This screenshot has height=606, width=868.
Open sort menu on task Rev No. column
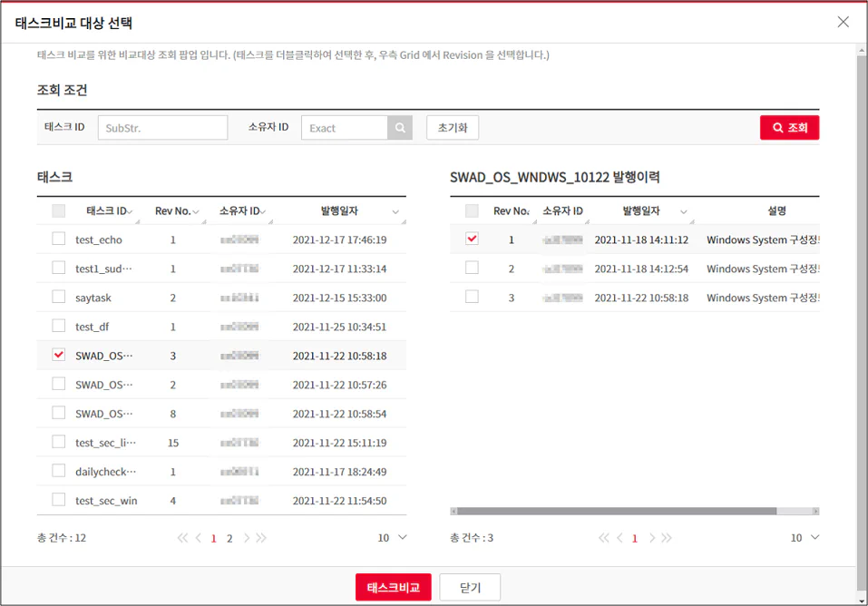(195, 211)
